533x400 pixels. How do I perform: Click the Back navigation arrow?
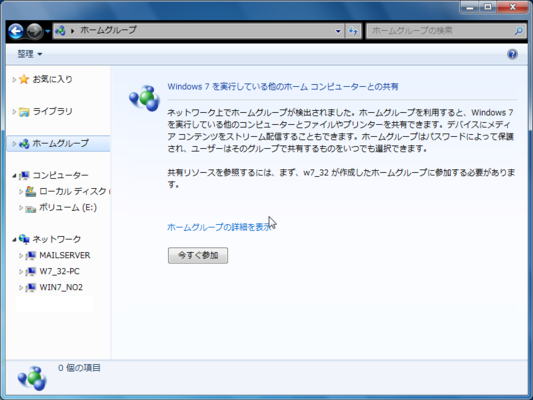click(x=16, y=32)
